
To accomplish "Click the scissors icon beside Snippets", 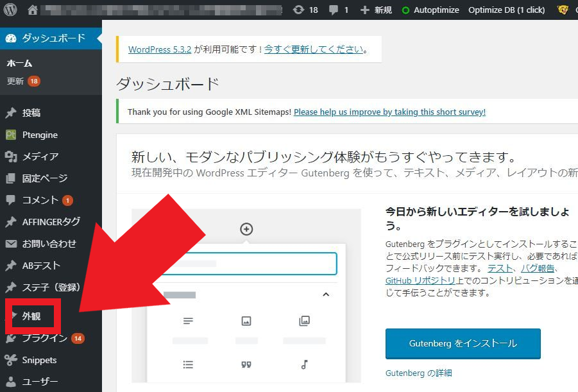I will (11, 360).
